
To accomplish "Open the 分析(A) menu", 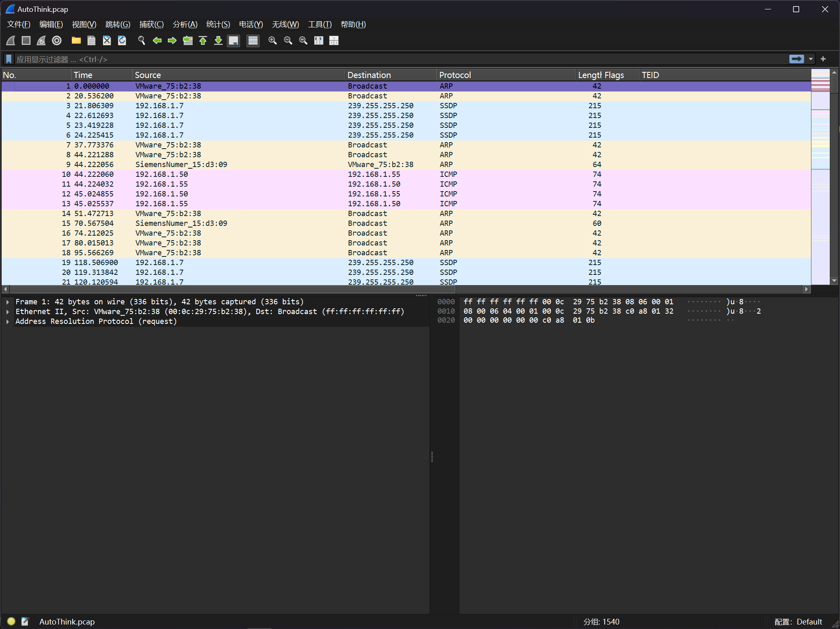I will (185, 25).
